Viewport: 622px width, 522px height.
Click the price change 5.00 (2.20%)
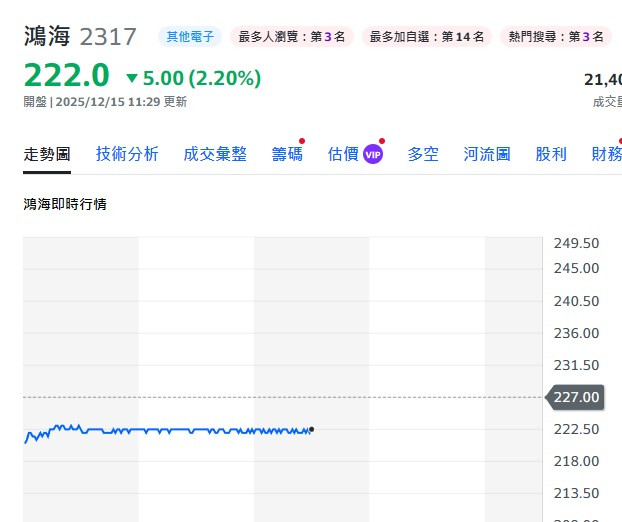tap(202, 78)
